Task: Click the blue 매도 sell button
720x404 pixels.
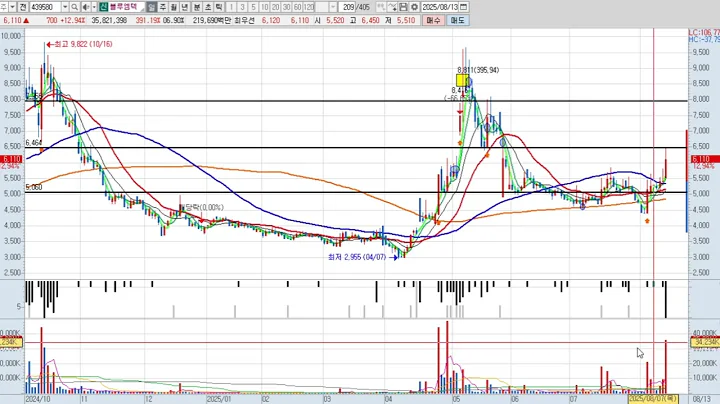Action: coord(457,20)
